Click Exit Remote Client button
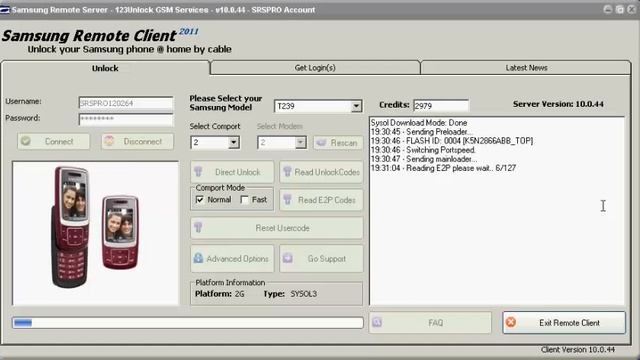Screen dimensions: 640x360 pyautogui.click(x=564, y=322)
